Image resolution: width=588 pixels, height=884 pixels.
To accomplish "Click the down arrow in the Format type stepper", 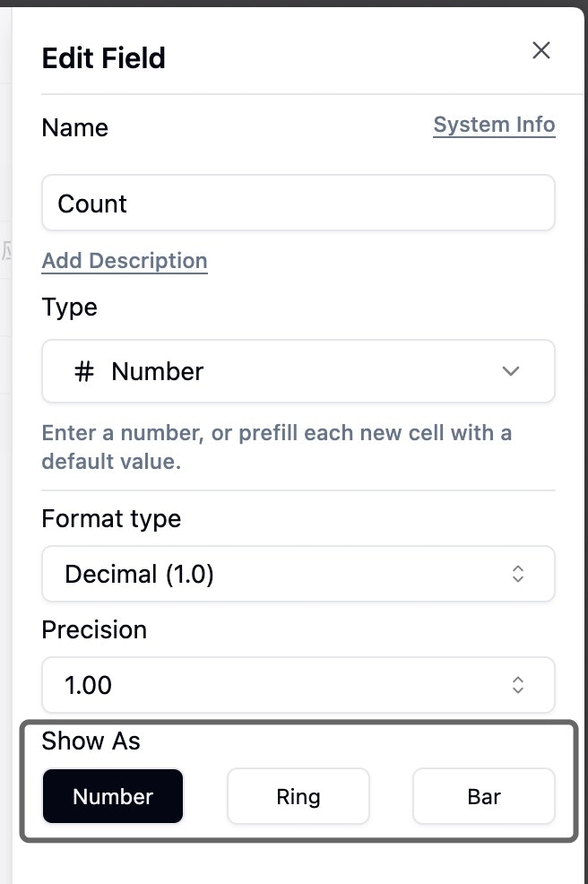I will pos(517,578).
